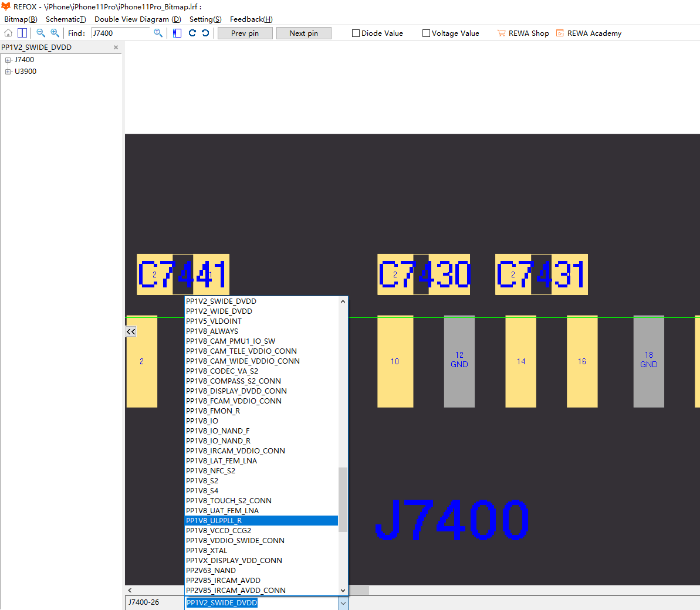Open the Schematic menu
Image resolution: width=700 pixels, height=610 pixels.
tap(66, 19)
